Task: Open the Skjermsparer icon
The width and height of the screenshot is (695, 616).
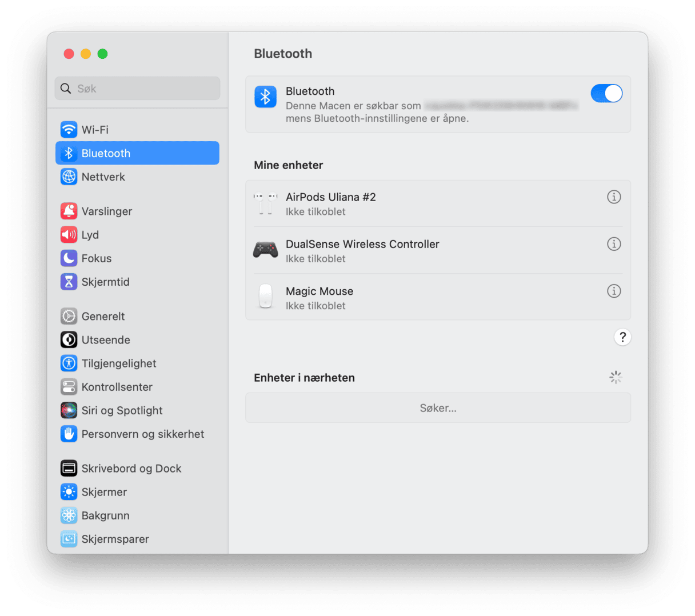Action: (69, 539)
